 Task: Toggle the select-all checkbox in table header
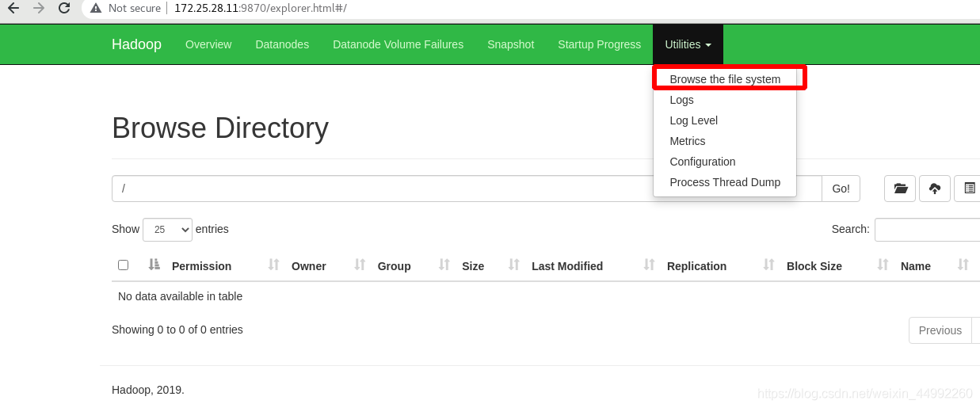[x=123, y=265]
